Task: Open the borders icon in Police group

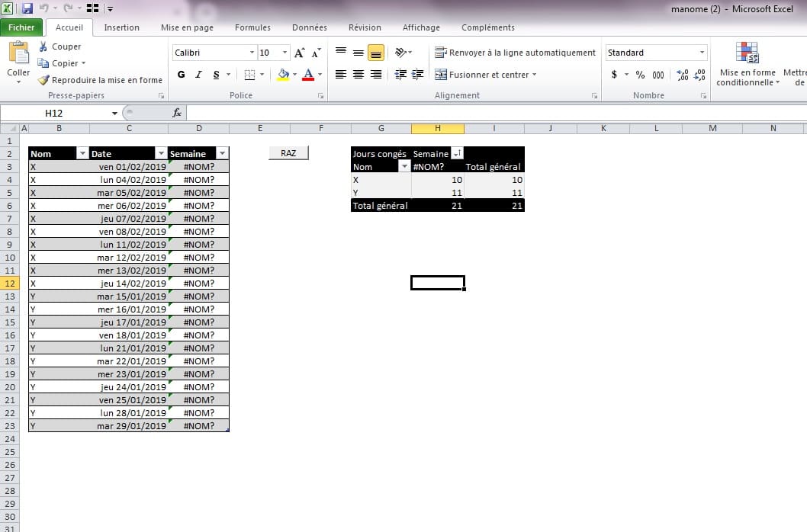Action: 249,75
